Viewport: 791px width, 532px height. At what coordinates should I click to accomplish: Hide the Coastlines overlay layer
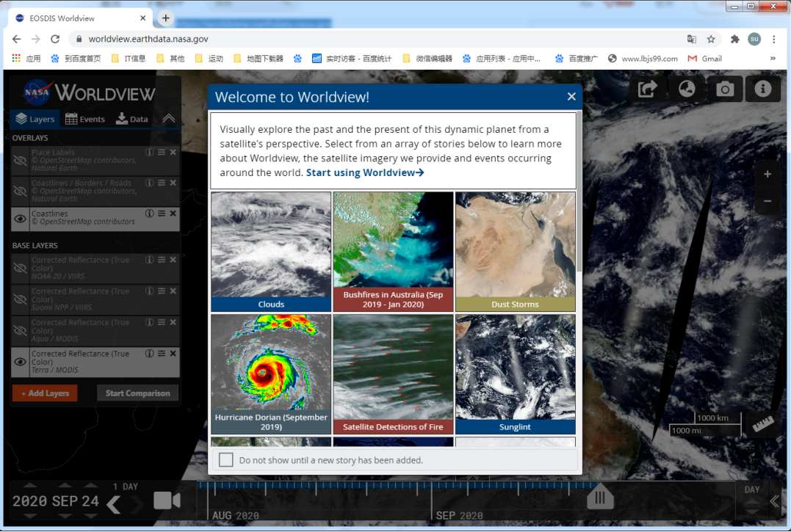pyautogui.click(x=21, y=218)
